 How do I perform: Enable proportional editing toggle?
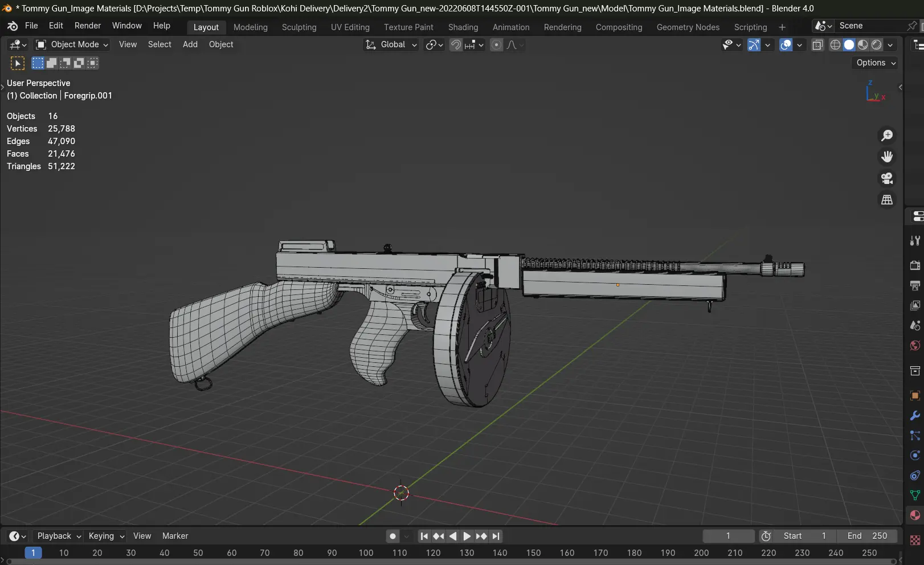click(496, 45)
